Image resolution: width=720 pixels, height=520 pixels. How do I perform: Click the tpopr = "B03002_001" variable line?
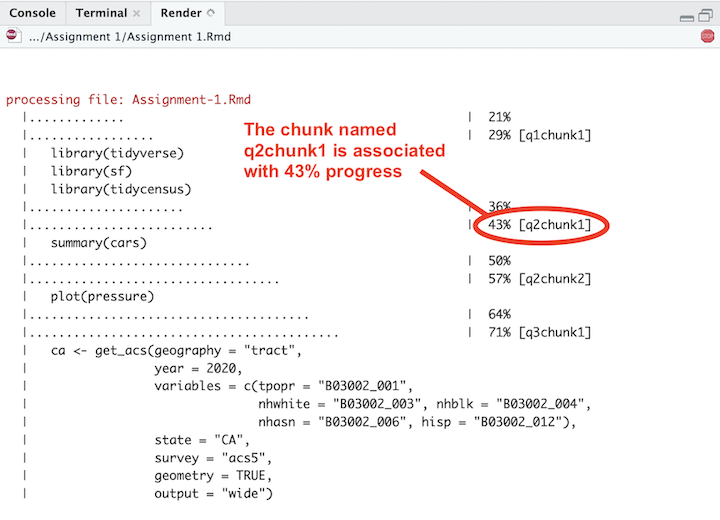(x=336, y=386)
